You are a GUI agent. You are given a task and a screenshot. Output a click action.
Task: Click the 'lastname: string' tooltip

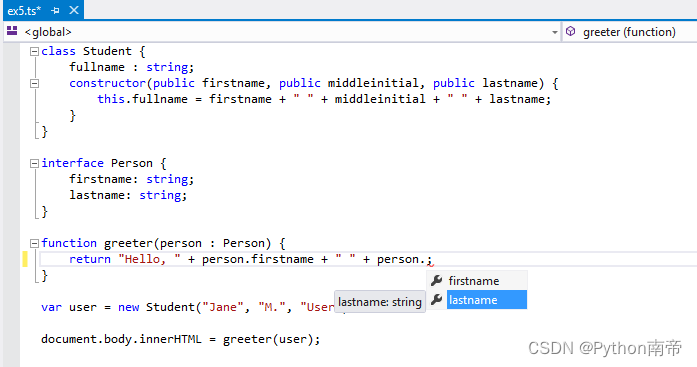pyautogui.click(x=380, y=302)
